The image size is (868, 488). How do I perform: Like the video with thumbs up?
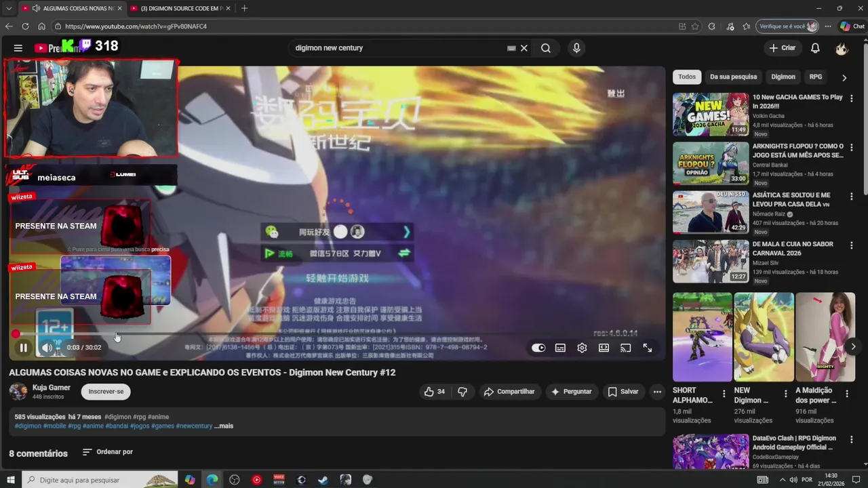(435, 392)
